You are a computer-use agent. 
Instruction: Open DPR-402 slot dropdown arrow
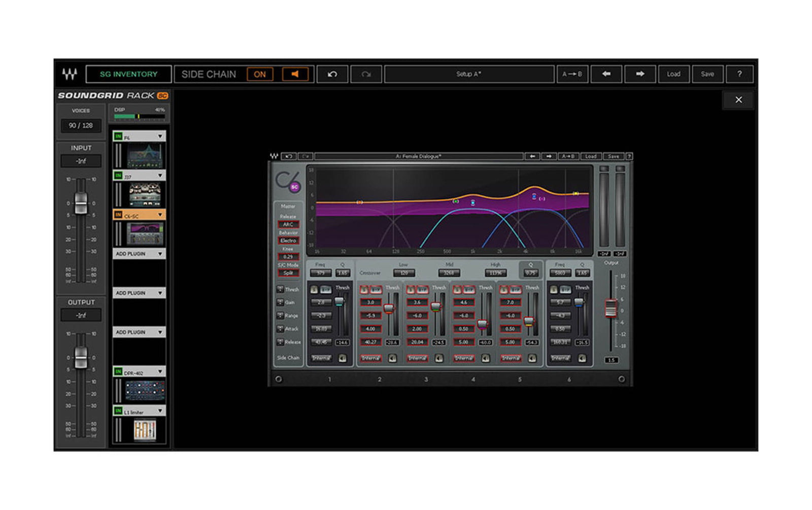(x=160, y=371)
